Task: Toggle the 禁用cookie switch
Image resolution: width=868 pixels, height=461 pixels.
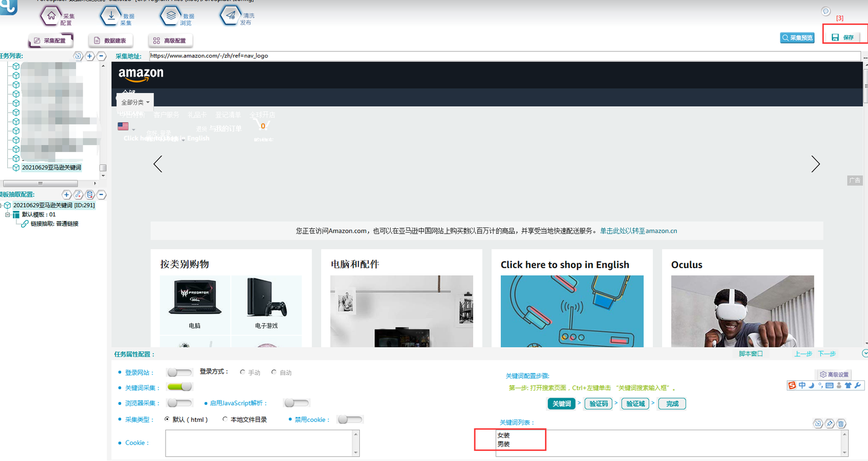Action: pos(350,419)
